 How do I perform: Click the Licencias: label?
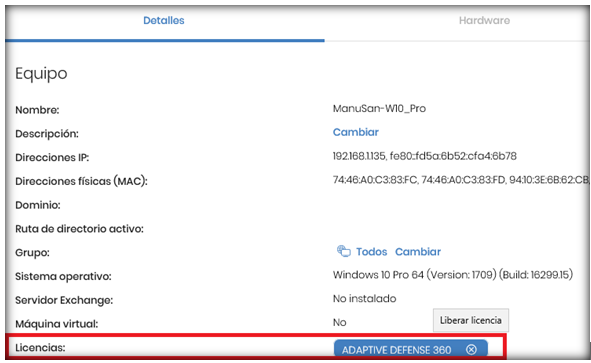(40, 348)
